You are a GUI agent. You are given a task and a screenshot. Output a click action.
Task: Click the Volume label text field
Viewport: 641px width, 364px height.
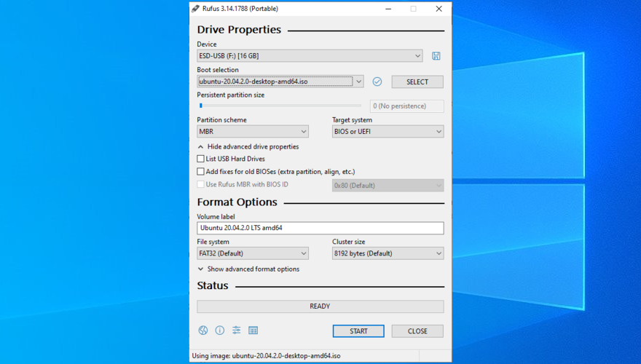click(x=320, y=228)
